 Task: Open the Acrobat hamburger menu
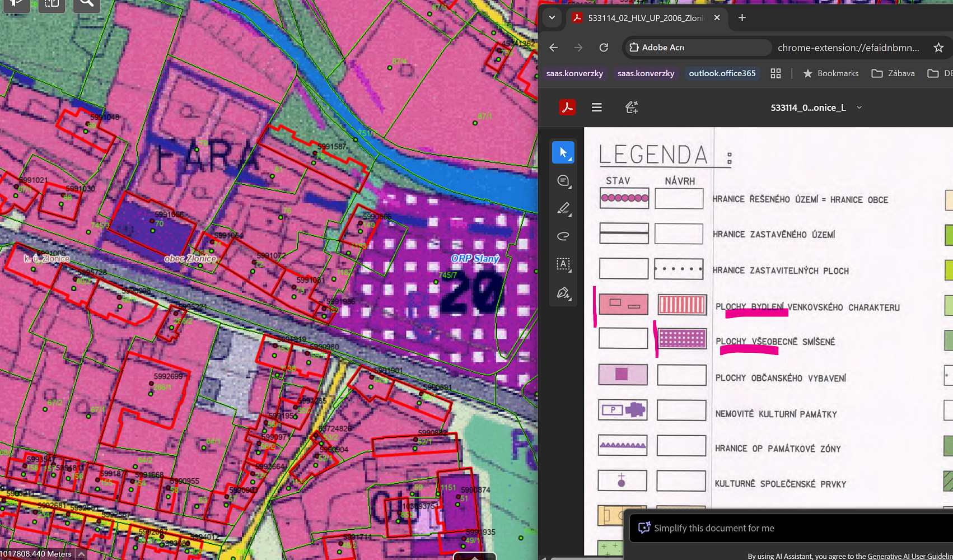pyautogui.click(x=597, y=107)
